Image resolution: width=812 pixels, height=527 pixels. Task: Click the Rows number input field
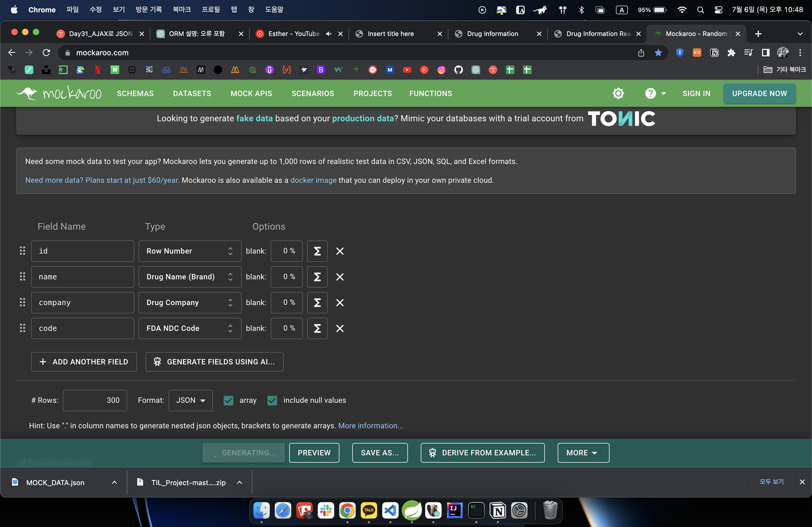point(95,400)
